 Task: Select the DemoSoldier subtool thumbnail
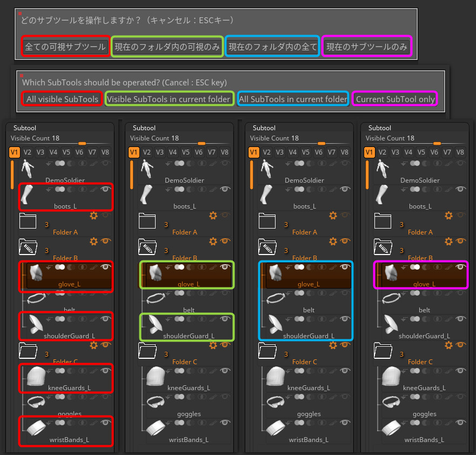tap(28, 169)
